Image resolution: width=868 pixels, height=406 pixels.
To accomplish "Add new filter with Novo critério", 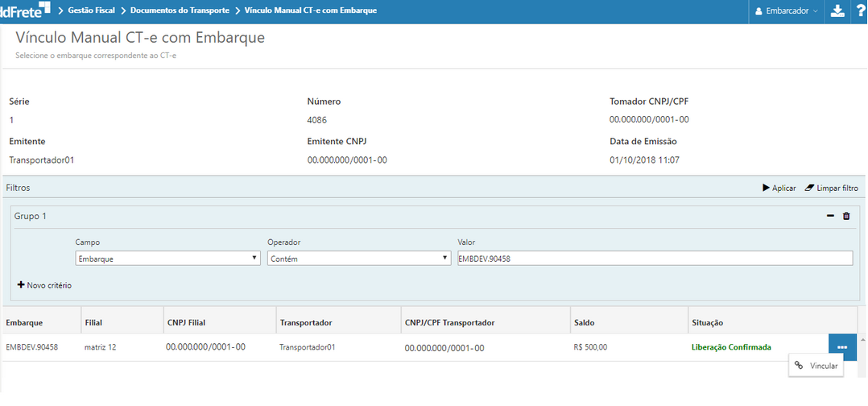I will 44,285.
